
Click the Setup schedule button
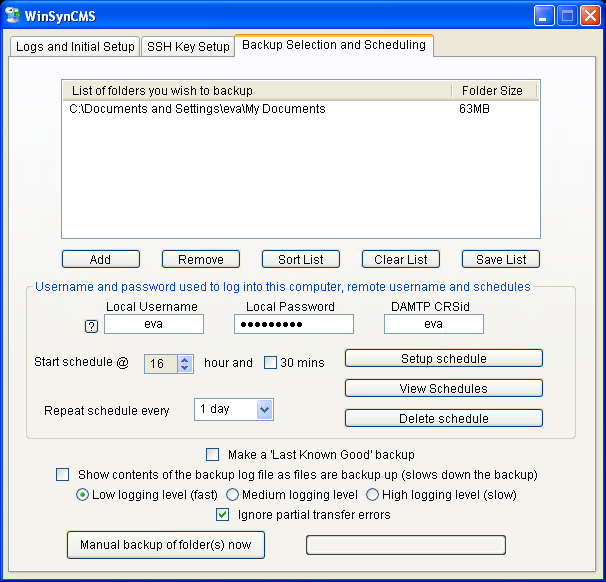point(443,359)
